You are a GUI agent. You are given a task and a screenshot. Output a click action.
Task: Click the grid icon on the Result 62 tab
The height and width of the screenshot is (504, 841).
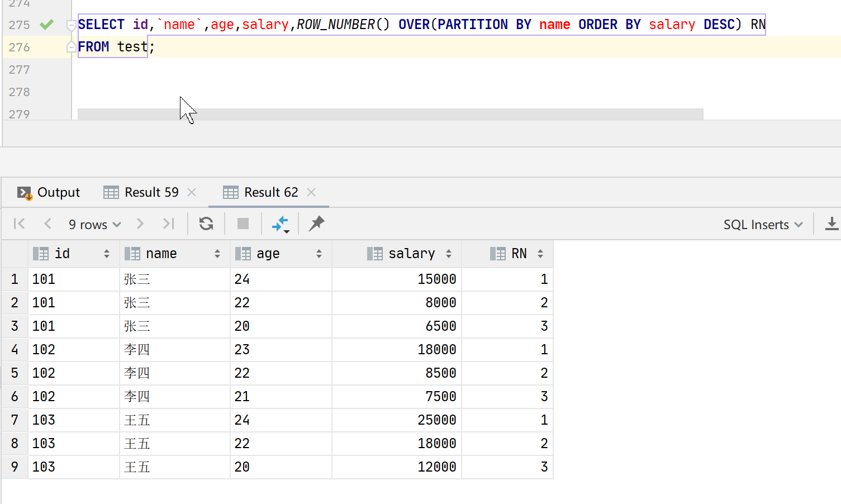tap(230, 192)
